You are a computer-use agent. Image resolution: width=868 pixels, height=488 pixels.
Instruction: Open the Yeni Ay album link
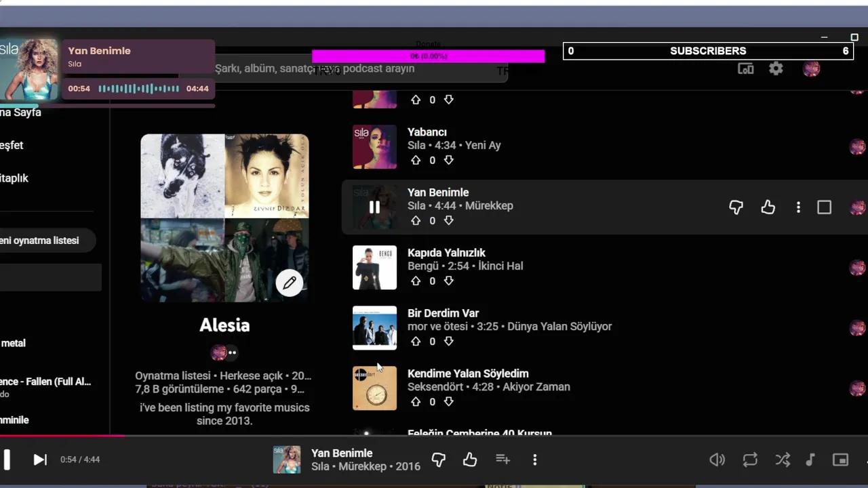[x=483, y=145]
